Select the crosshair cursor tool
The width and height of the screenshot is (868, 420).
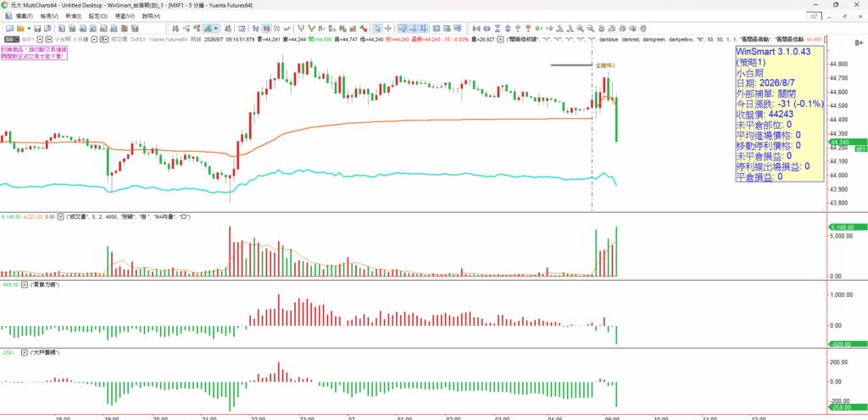click(388, 28)
